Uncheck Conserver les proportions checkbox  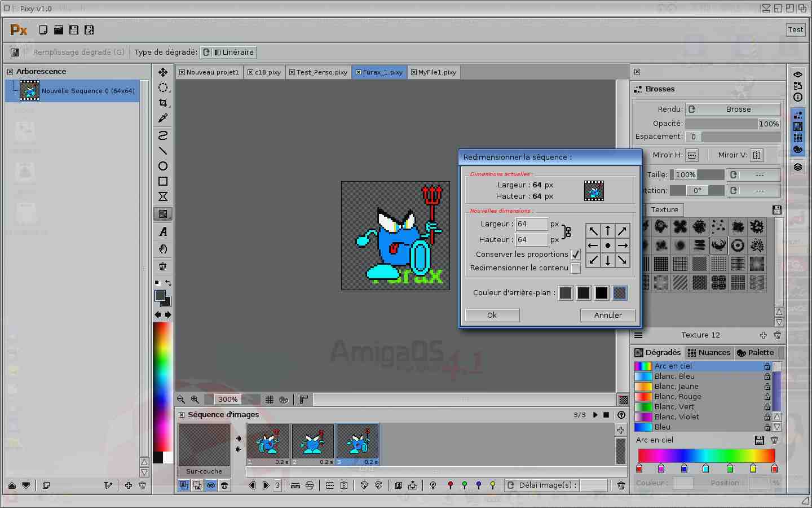tap(575, 255)
